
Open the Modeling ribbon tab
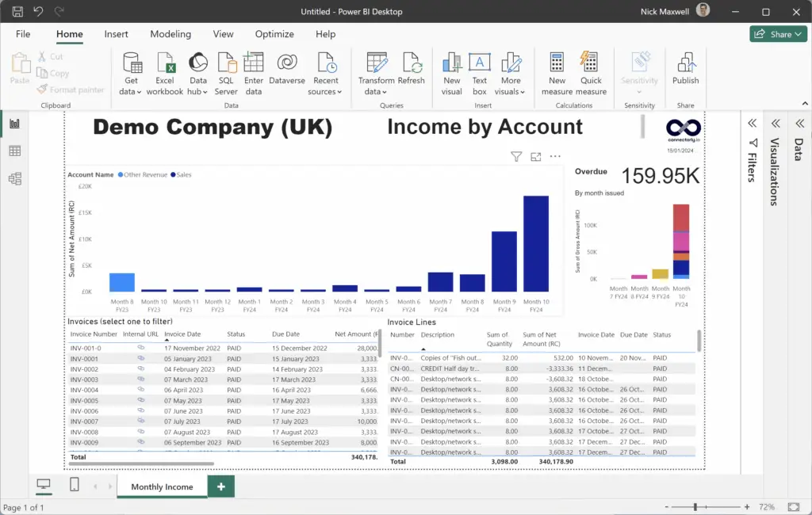[x=170, y=34]
